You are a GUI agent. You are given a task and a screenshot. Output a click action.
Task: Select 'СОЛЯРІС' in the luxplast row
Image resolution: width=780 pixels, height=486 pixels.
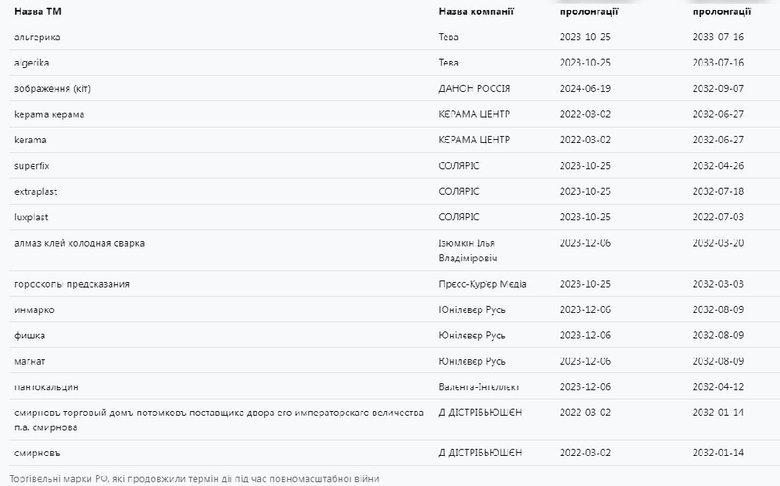459,217
